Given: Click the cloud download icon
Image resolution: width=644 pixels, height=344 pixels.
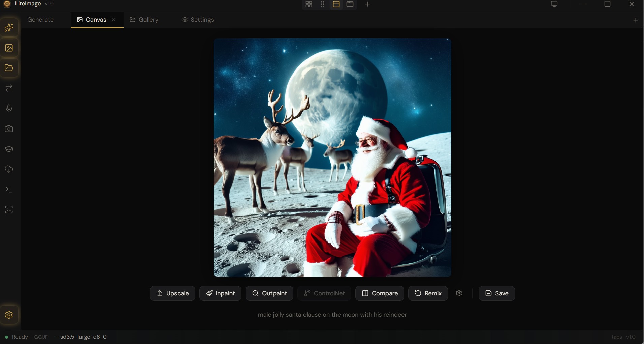Looking at the screenshot, I should click(9, 169).
